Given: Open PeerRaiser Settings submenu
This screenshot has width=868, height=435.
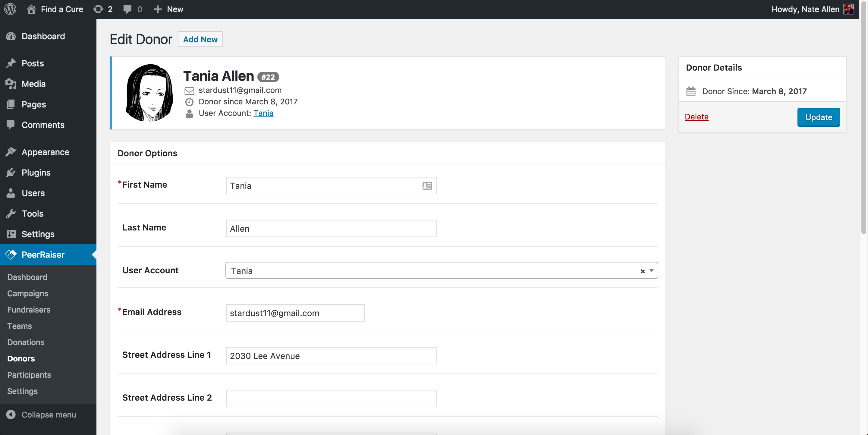Looking at the screenshot, I should coord(22,391).
